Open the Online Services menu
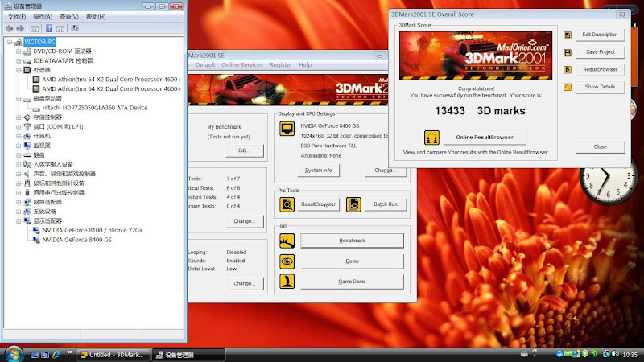This screenshot has width=644, height=362. coord(242,64)
